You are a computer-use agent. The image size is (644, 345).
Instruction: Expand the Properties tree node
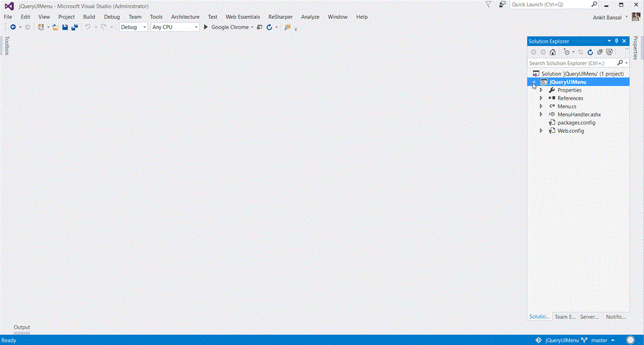[x=541, y=90]
